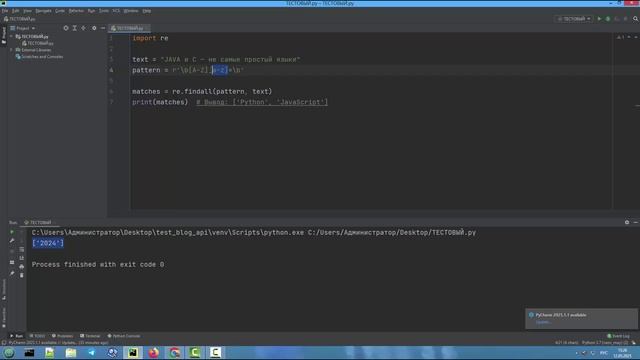Image resolution: width=640 pixels, height=360 pixels.
Task: Click Expand All icon in Project panel header
Action: tap(75, 28)
